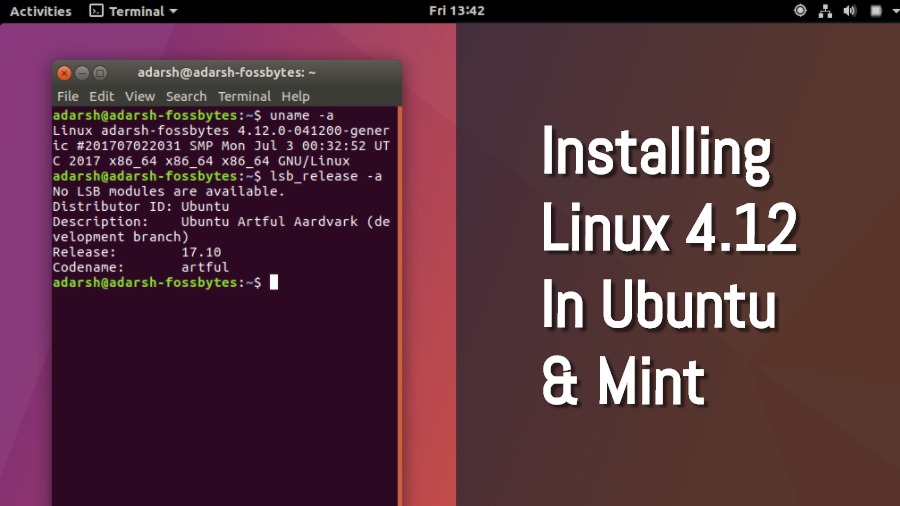Open the Edit menu in terminal

[x=102, y=96]
